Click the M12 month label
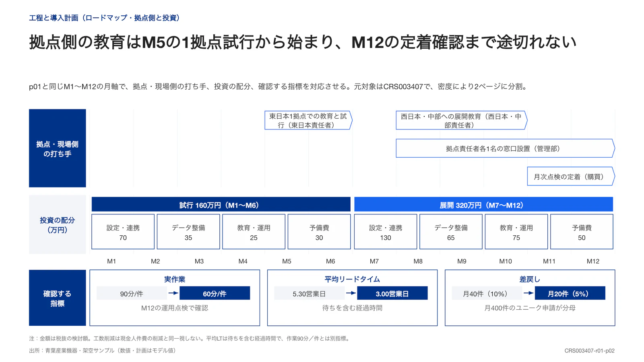Viewport: 644px width, 362px height. pyautogui.click(x=593, y=261)
